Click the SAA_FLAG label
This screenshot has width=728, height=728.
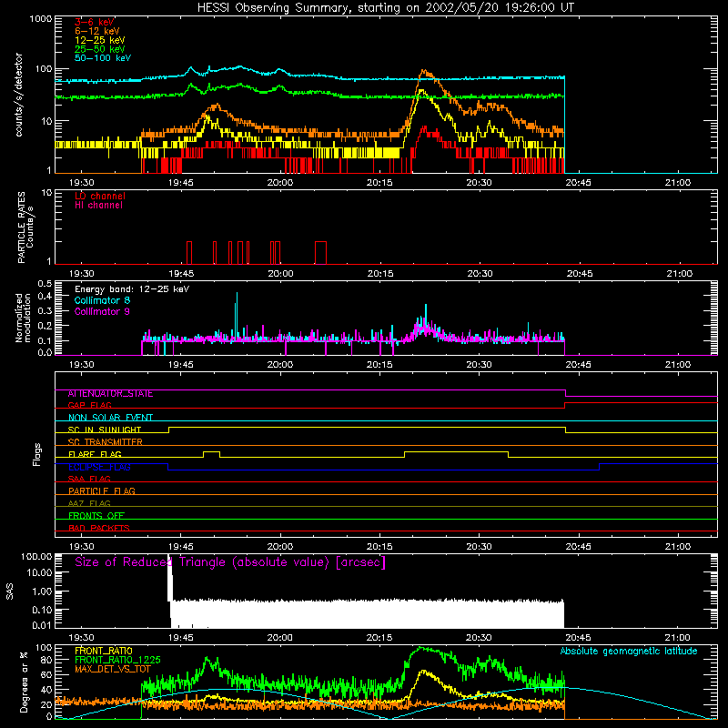coord(89,480)
